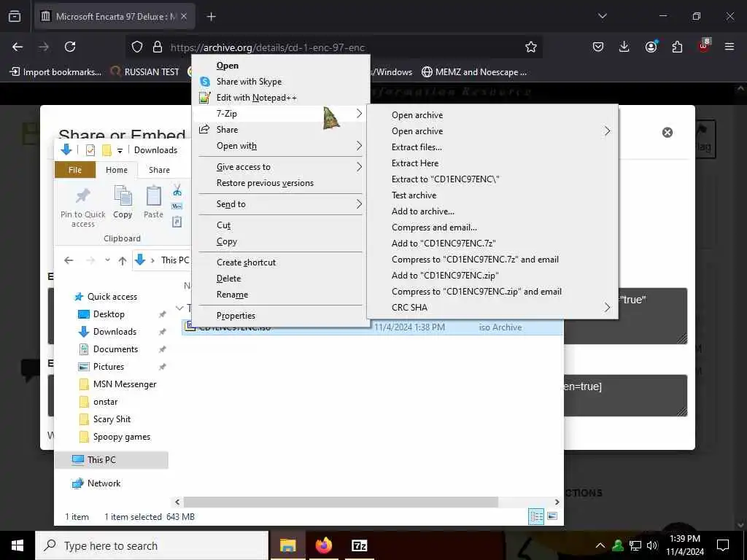Open a new Firefox tab
This screenshot has height=560, width=747.
tap(211, 17)
